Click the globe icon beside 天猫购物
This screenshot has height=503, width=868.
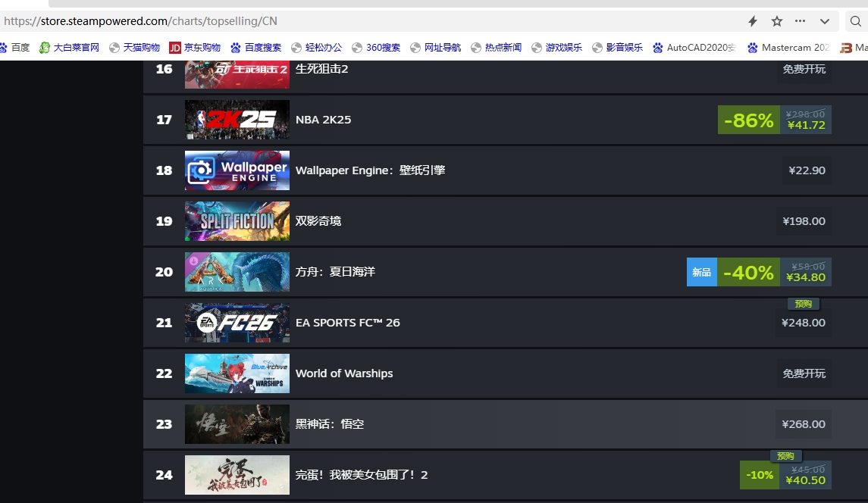pos(114,48)
